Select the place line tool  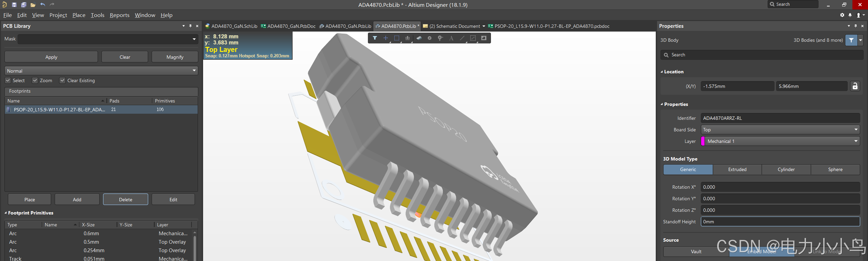point(462,38)
